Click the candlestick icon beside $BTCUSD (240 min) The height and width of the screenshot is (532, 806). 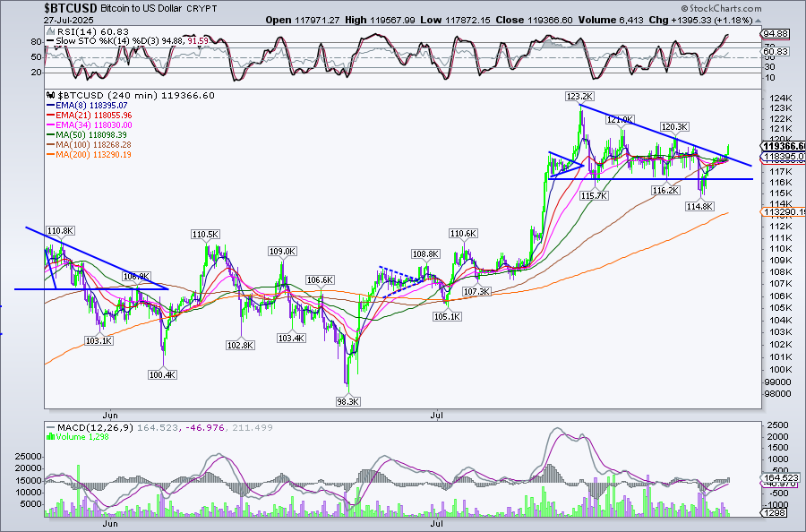pyautogui.click(x=50, y=96)
